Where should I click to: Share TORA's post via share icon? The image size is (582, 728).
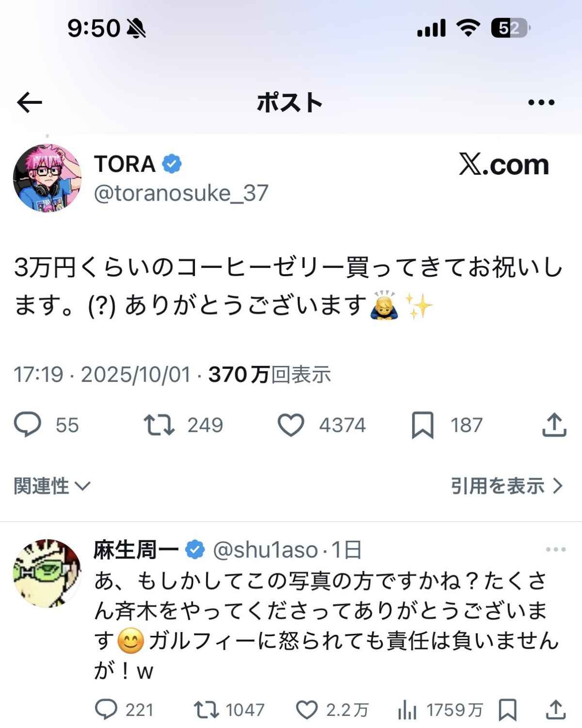[x=554, y=425]
